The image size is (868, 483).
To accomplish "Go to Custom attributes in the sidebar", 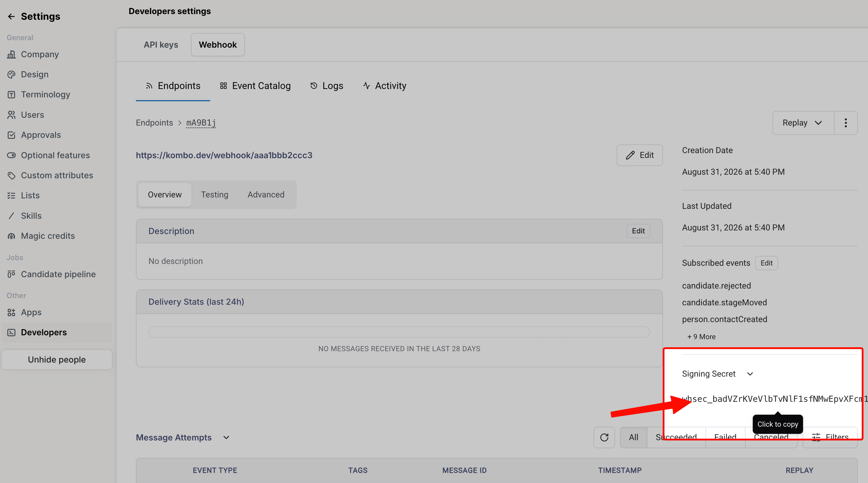I will tap(57, 175).
